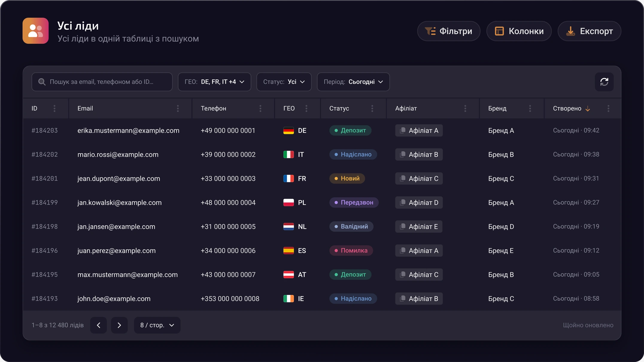Image resolution: width=644 pixels, height=362 pixels.
Task: Click the Афіліат B chip in row #184202
Action: (419, 154)
